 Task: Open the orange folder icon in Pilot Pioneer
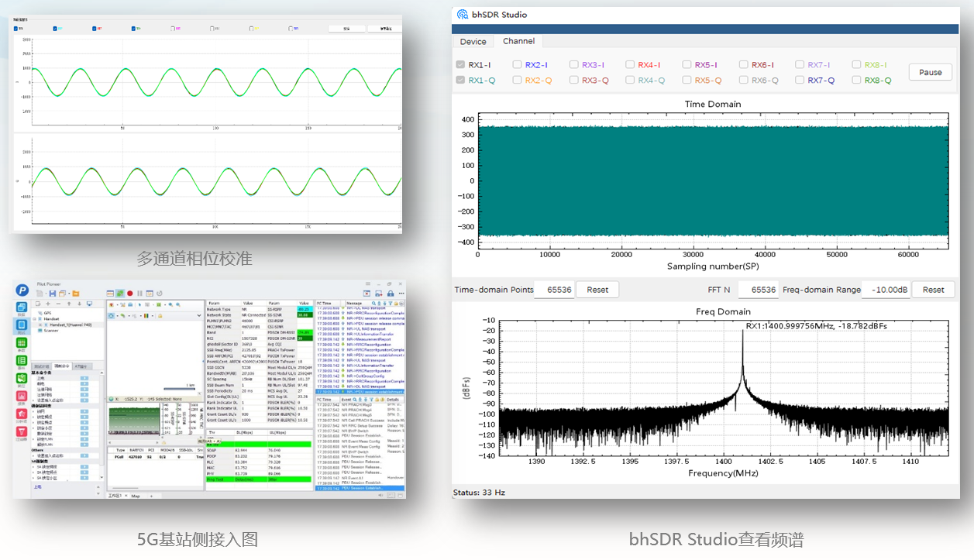coord(76,294)
